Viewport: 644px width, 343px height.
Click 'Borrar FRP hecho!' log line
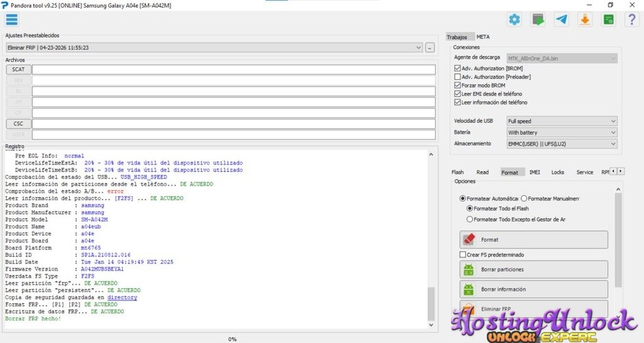tap(33, 318)
